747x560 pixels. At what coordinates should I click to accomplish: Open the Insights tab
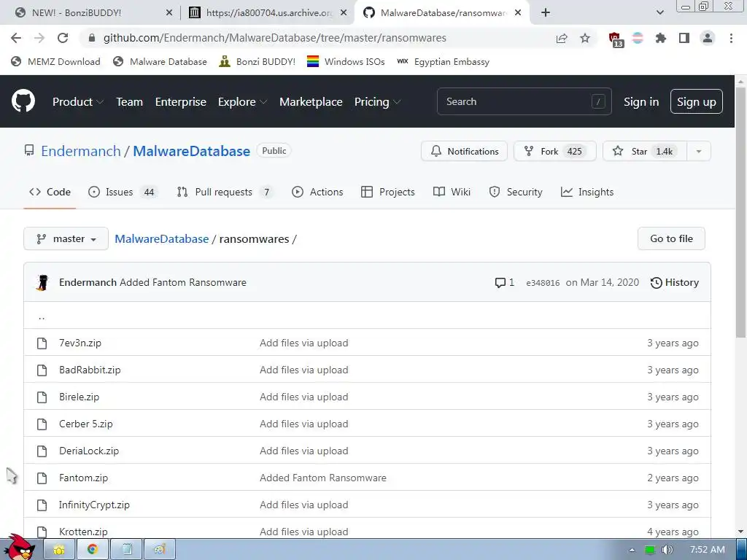[587, 192]
